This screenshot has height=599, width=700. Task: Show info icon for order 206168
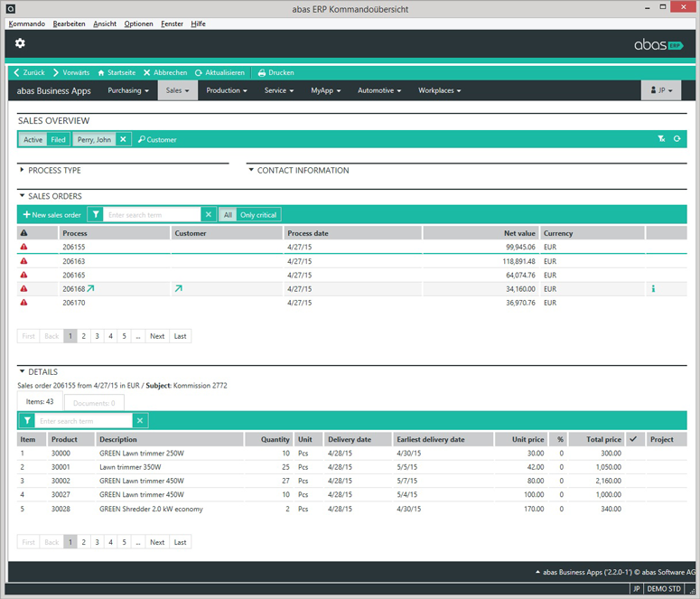pos(653,288)
